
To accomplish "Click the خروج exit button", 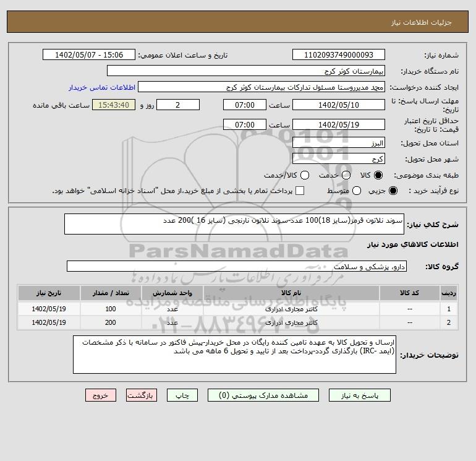I will 101,395.
